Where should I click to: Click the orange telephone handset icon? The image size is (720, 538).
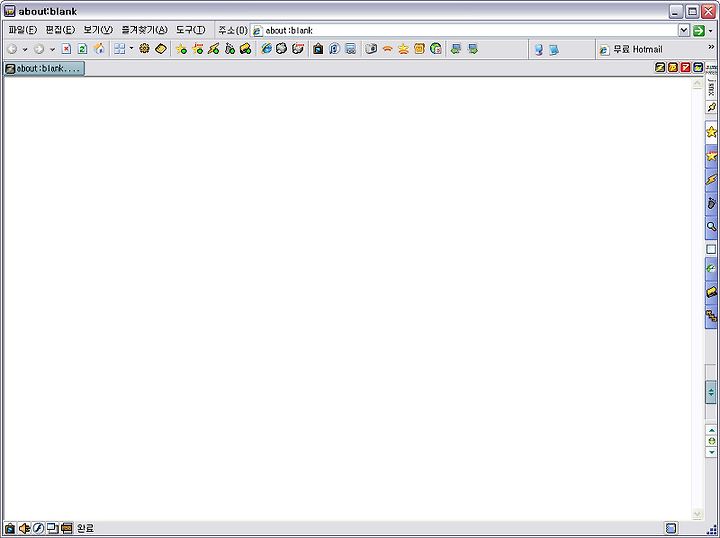[x=388, y=49]
